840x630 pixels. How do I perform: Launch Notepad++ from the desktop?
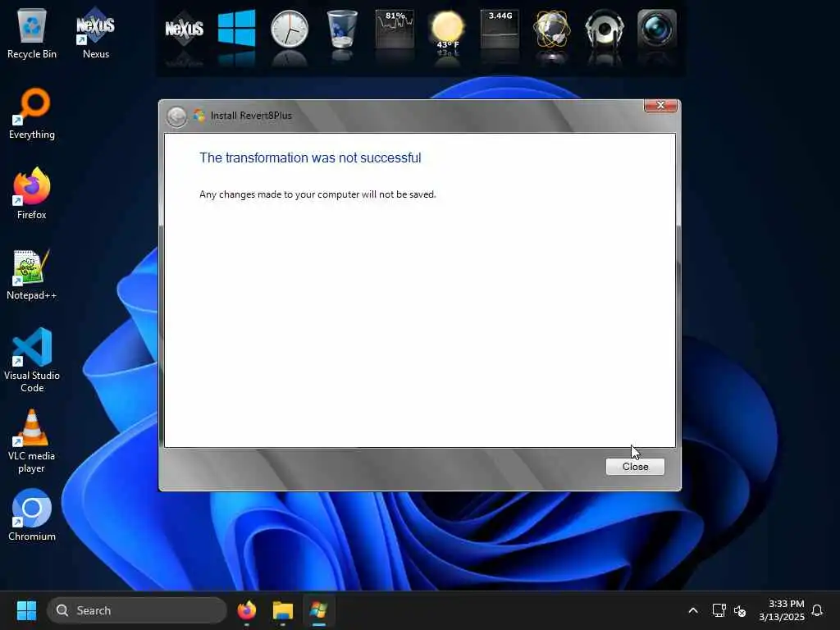[x=32, y=274]
